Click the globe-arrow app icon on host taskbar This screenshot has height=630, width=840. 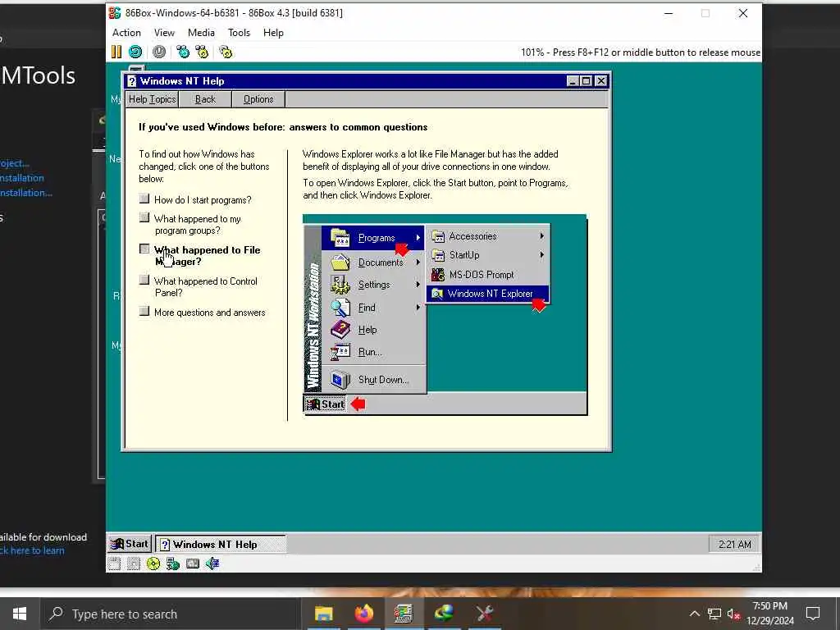(444, 614)
